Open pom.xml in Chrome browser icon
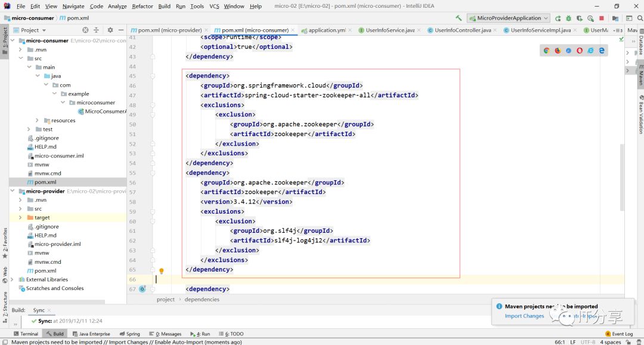The height and width of the screenshot is (345, 644). pyautogui.click(x=546, y=51)
